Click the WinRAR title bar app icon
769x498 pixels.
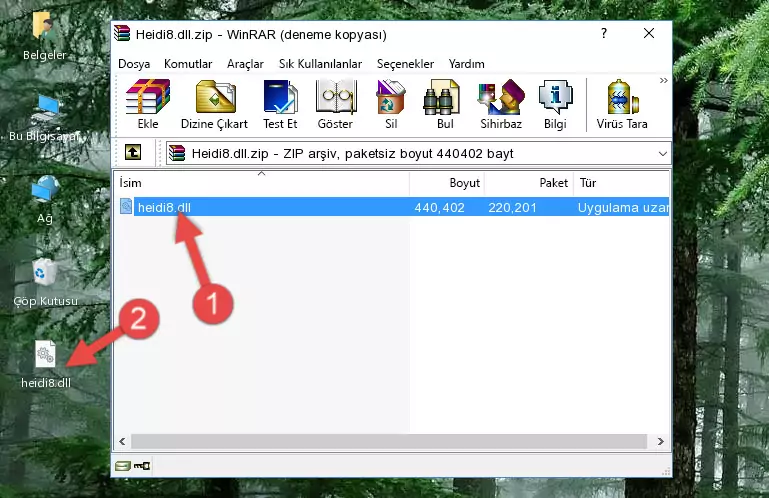click(x=122, y=34)
